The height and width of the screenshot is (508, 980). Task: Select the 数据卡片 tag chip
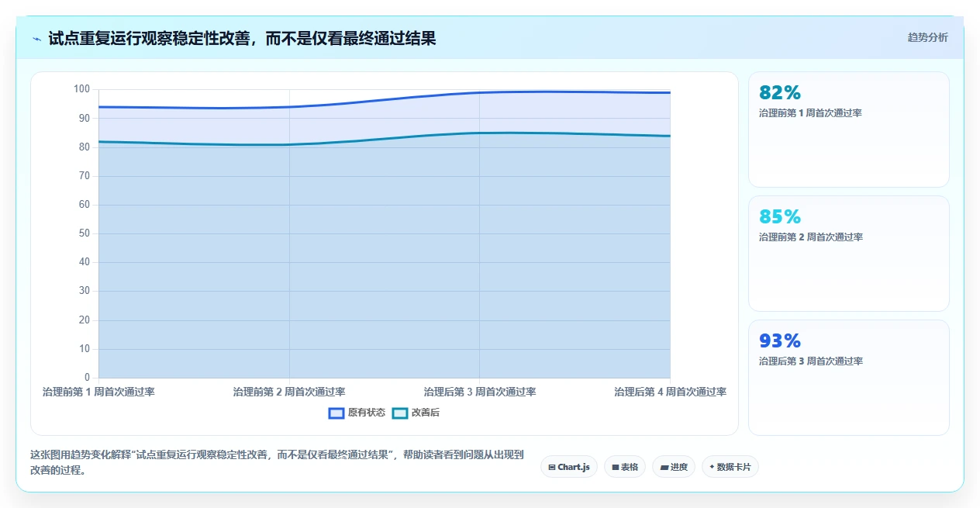[x=730, y=467]
